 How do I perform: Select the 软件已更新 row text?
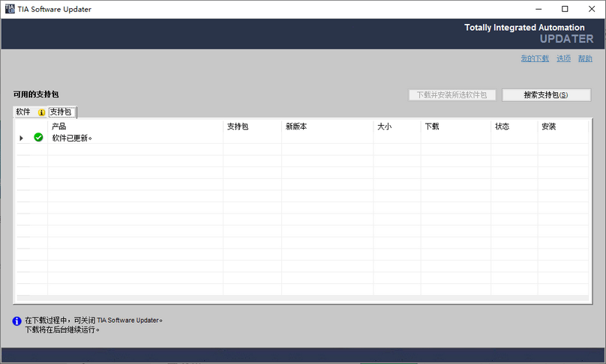(72, 138)
